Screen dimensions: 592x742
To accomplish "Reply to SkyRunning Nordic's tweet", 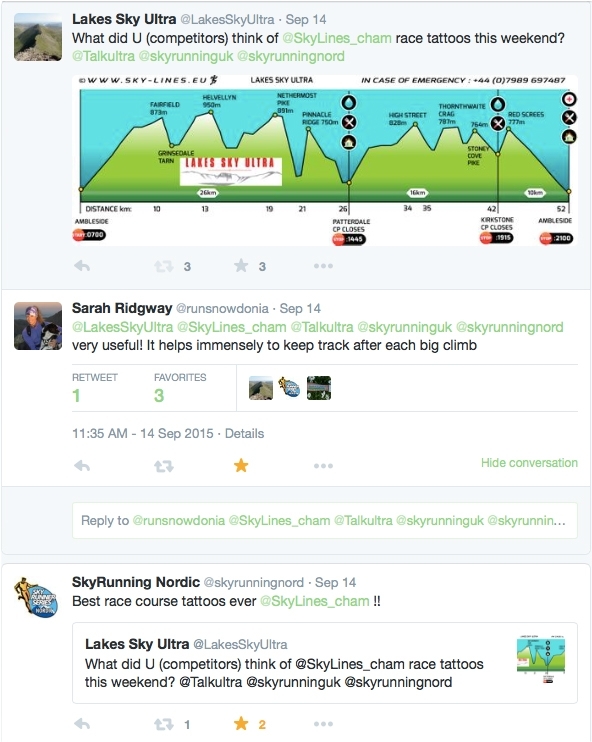I will pos(82,724).
